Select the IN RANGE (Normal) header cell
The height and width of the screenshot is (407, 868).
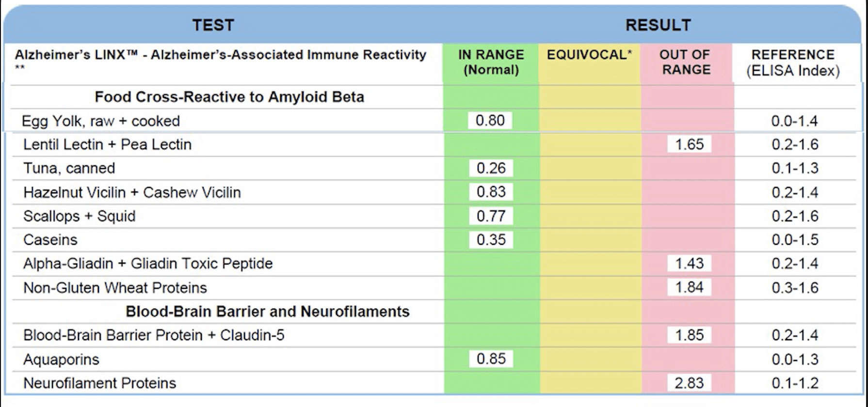[x=491, y=62]
